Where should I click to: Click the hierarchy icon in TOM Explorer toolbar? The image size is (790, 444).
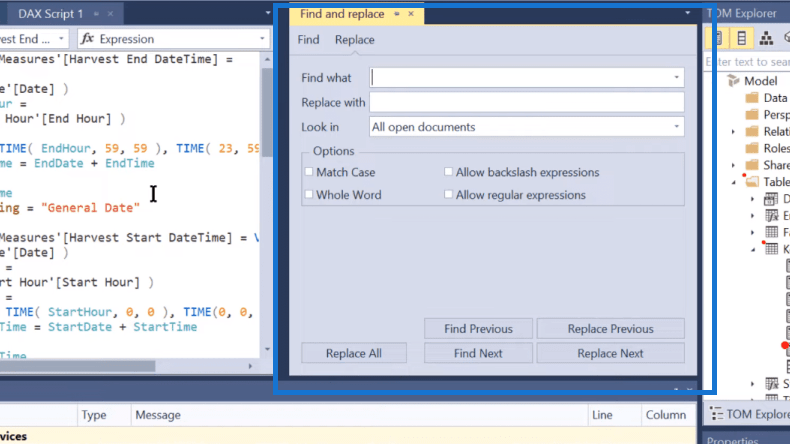pyautogui.click(x=766, y=38)
